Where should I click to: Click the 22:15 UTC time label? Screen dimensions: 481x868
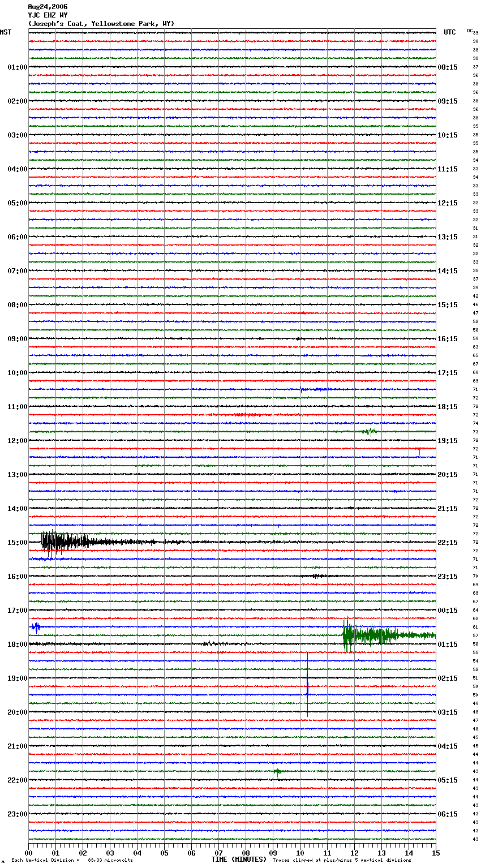coord(448,543)
